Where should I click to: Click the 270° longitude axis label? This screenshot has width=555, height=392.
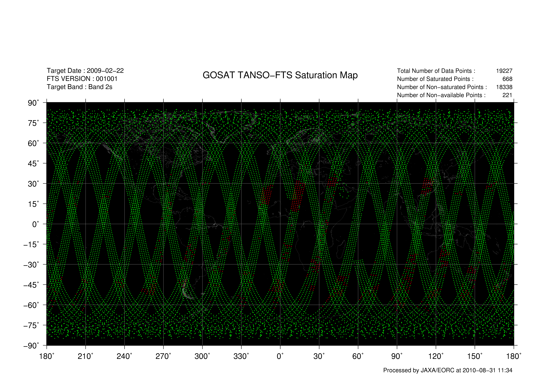point(163,356)
